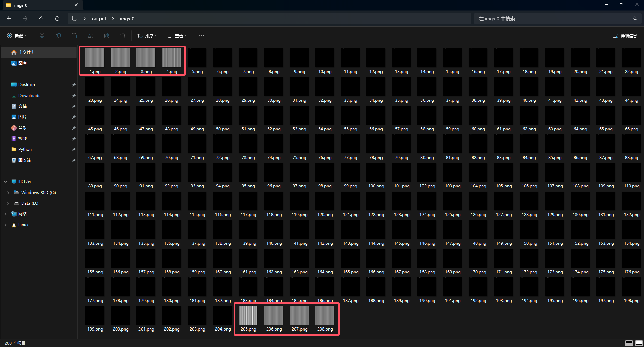Click the share icon in toolbar
This screenshot has width=644, height=347.
(107, 36)
